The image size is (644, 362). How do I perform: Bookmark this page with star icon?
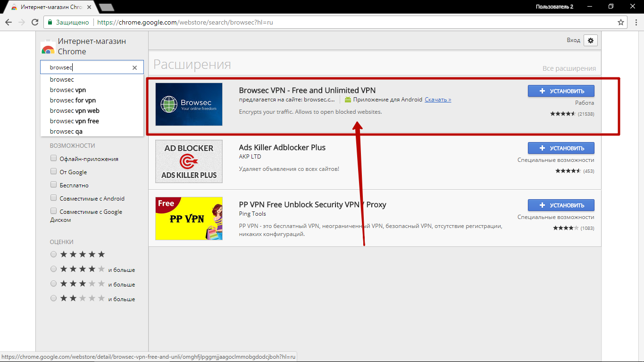(x=621, y=22)
